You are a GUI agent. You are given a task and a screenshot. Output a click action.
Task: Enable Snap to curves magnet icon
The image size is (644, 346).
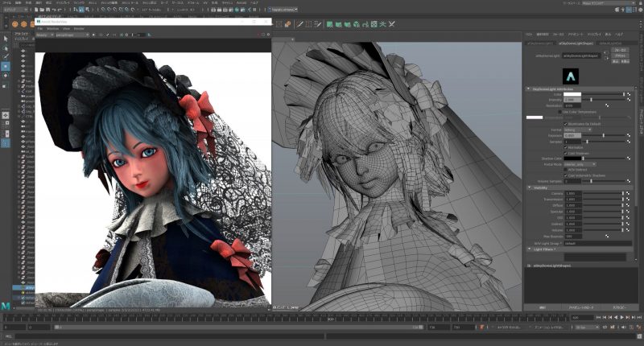(109, 10)
